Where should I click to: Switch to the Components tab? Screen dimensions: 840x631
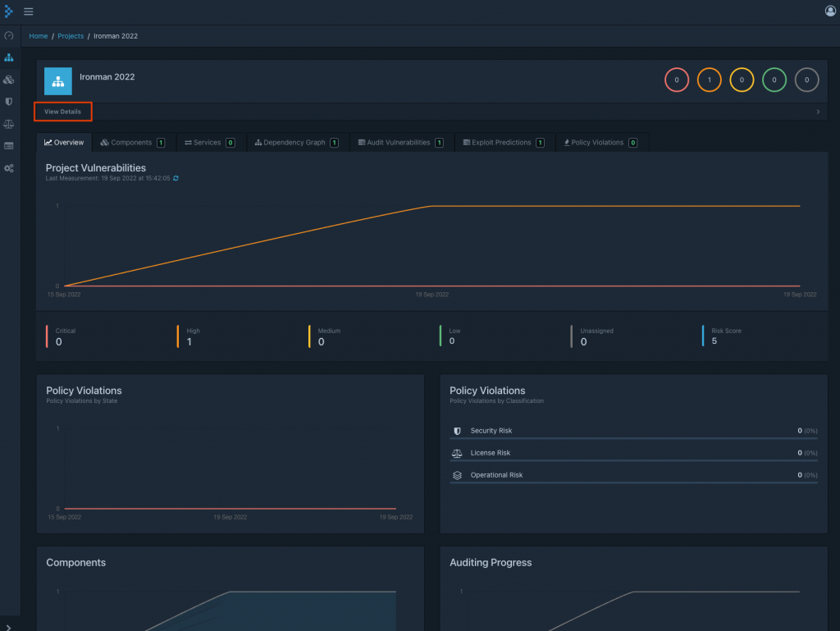(132, 143)
